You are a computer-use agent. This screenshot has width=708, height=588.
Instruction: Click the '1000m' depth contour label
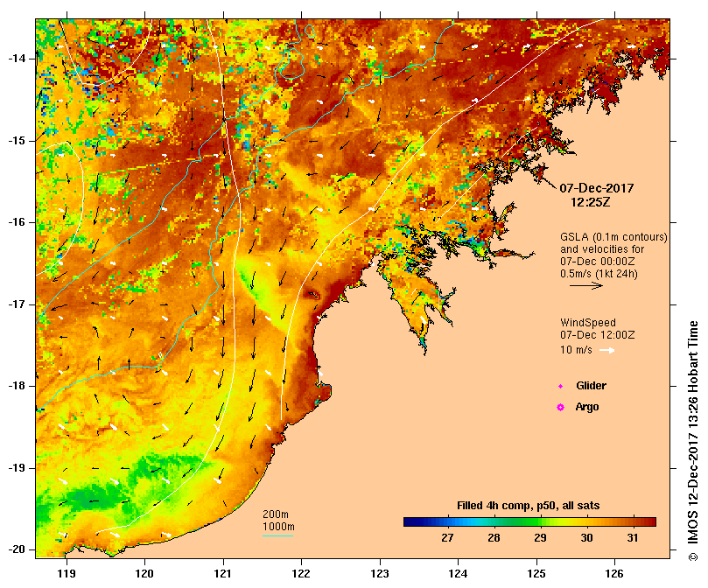pyautogui.click(x=278, y=527)
